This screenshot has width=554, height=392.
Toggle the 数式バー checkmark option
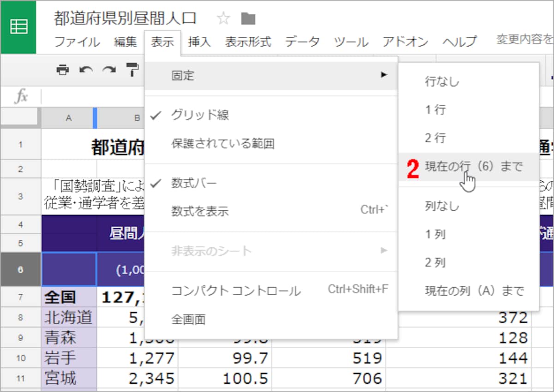pos(271,183)
